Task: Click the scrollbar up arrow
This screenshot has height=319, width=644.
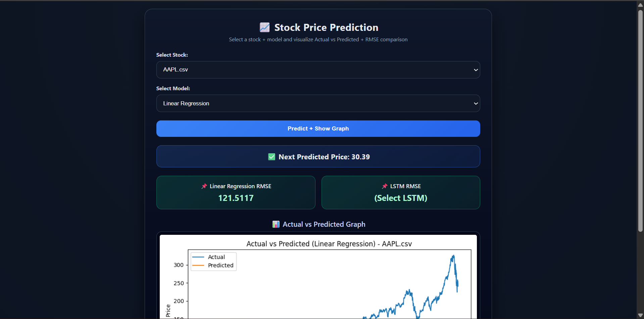Action: coord(640,5)
